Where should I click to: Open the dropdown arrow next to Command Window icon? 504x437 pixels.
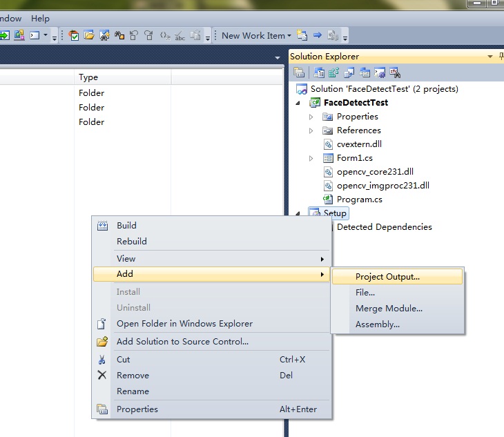click(x=46, y=35)
